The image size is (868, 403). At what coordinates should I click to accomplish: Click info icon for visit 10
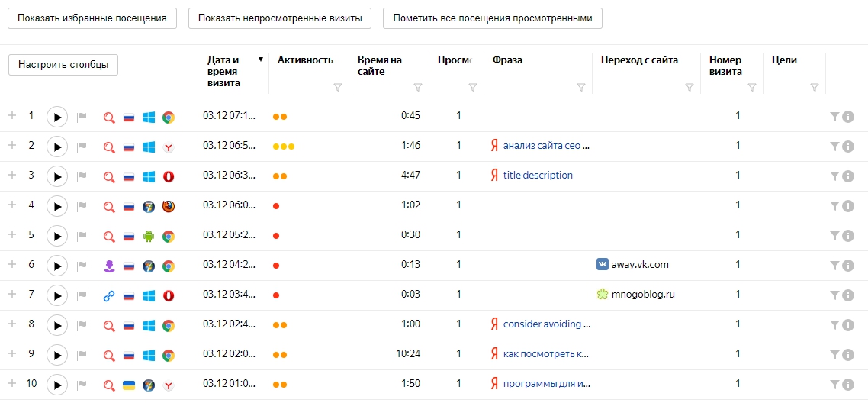(x=848, y=384)
